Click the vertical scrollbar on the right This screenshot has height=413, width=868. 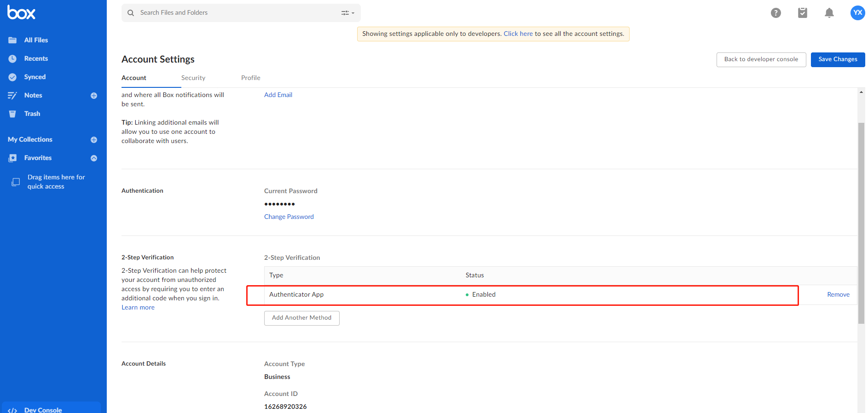click(x=861, y=221)
